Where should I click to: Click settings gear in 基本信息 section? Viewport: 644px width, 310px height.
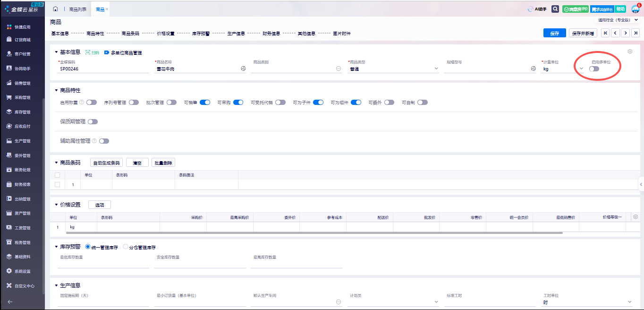pyautogui.click(x=630, y=52)
